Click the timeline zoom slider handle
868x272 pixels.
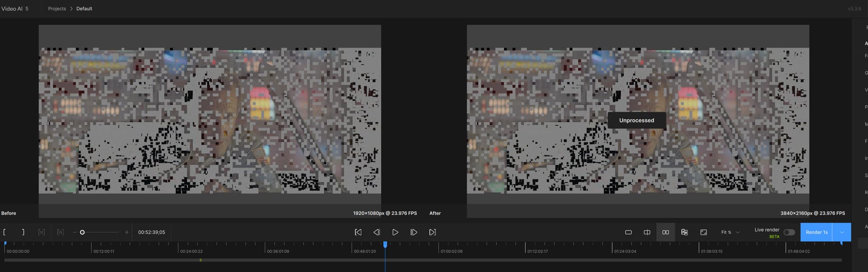coord(82,232)
